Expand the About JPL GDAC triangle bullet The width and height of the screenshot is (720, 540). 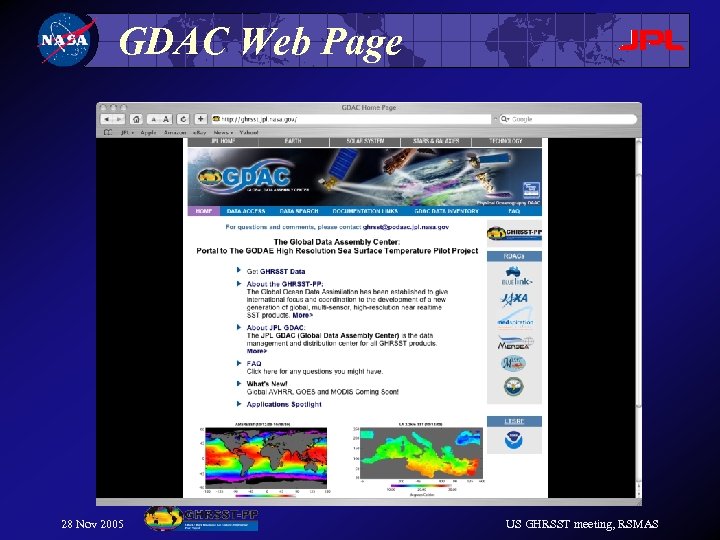point(239,327)
